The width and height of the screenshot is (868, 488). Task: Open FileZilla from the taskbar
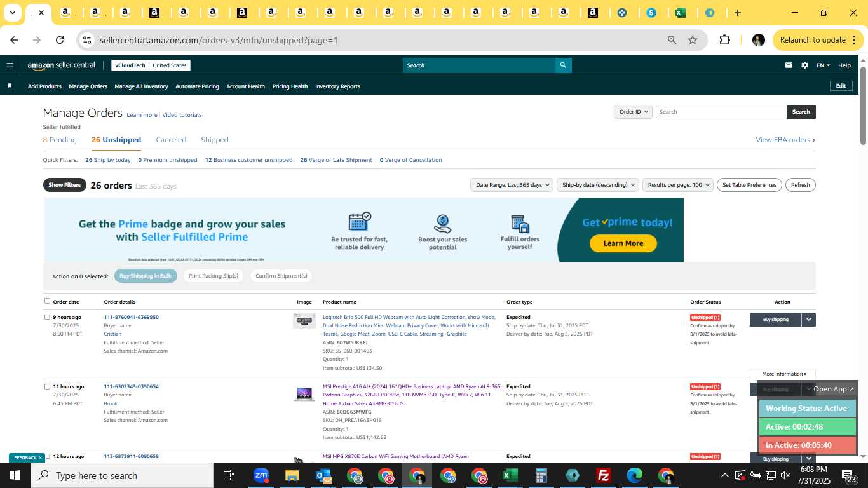pos(603,475)
